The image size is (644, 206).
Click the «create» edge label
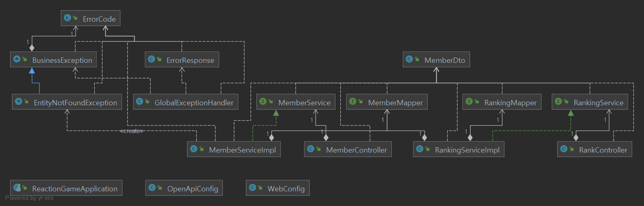click(x=131, y=131)
